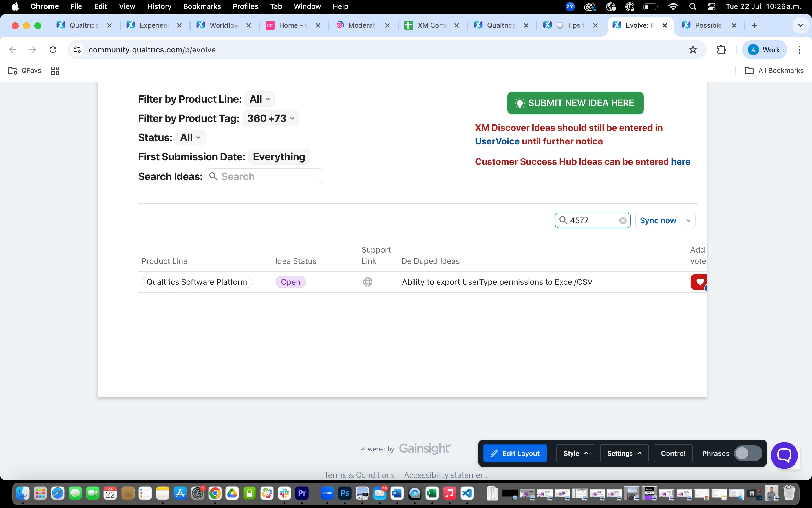Expand the Status filter dropdown
This screenshot has height=508, width=812.
pyautogui.click(x=190, y=137)
